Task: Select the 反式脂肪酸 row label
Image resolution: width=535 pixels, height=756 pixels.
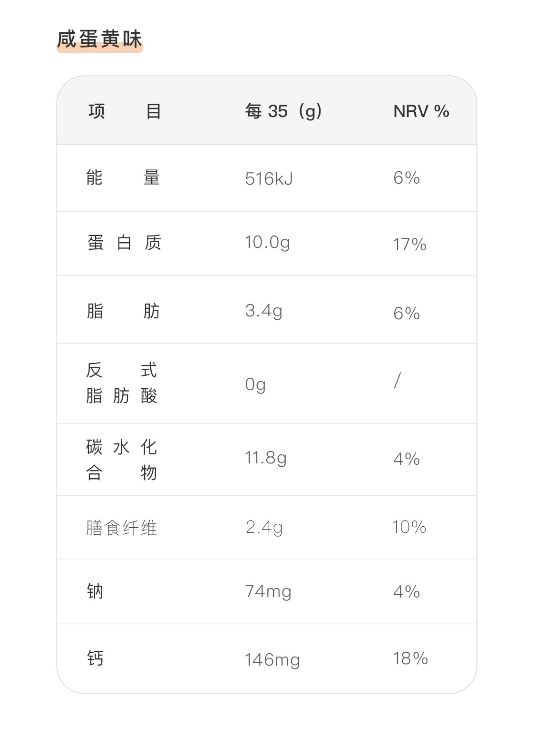Action: click(x=122, y=383)
